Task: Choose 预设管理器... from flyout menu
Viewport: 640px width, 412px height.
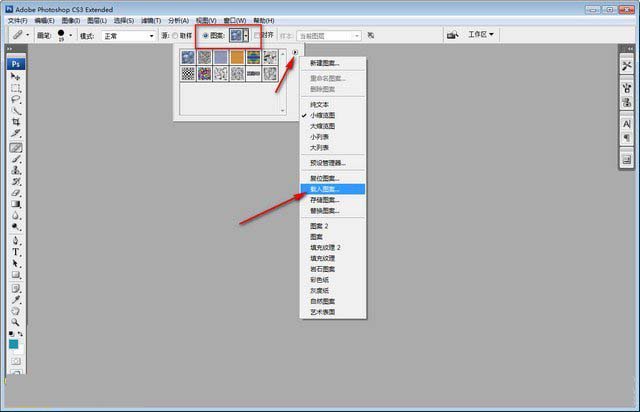Action: pyautogui.click(x=333, y=163)
